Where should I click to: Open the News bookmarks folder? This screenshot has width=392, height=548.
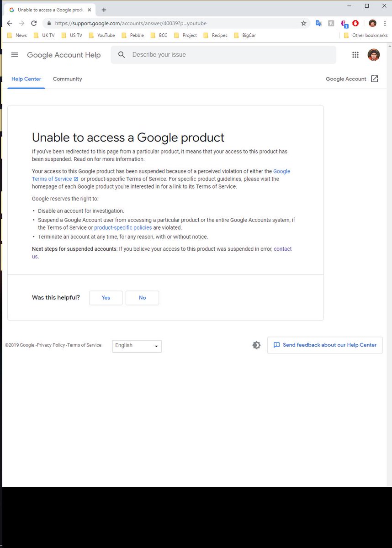pyautogui.click(x=17, y=35)
